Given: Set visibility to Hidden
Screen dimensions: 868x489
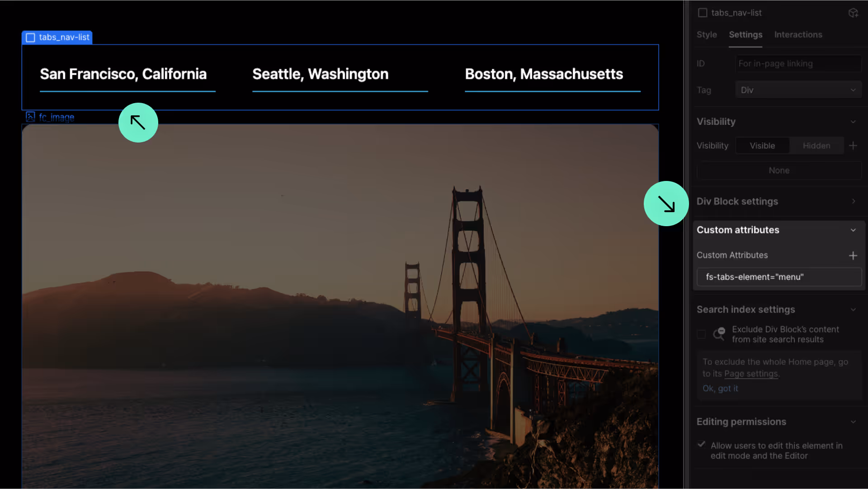Looking at the screenshot, I should tap(816, 146).
